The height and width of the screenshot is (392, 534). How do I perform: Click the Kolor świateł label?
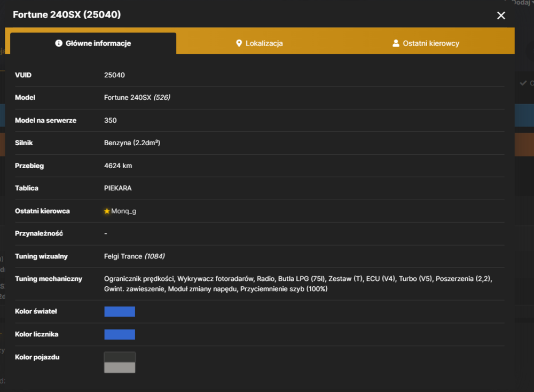(36, 311)
